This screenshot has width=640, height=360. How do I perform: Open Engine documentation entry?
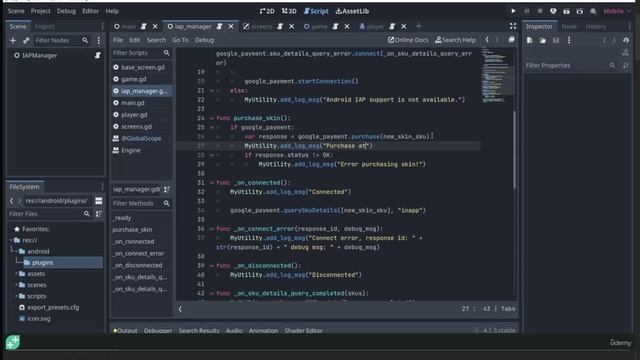(x=131, y=150)
